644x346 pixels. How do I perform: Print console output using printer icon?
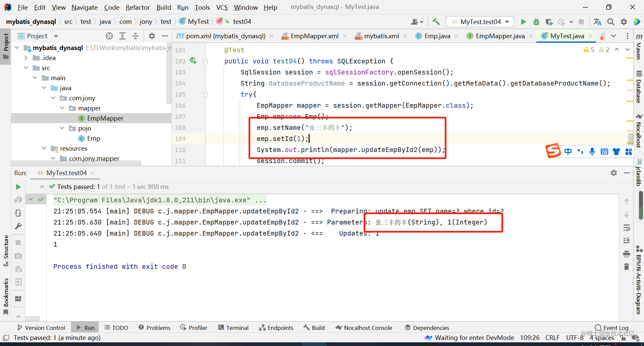[x=627, y=254]
